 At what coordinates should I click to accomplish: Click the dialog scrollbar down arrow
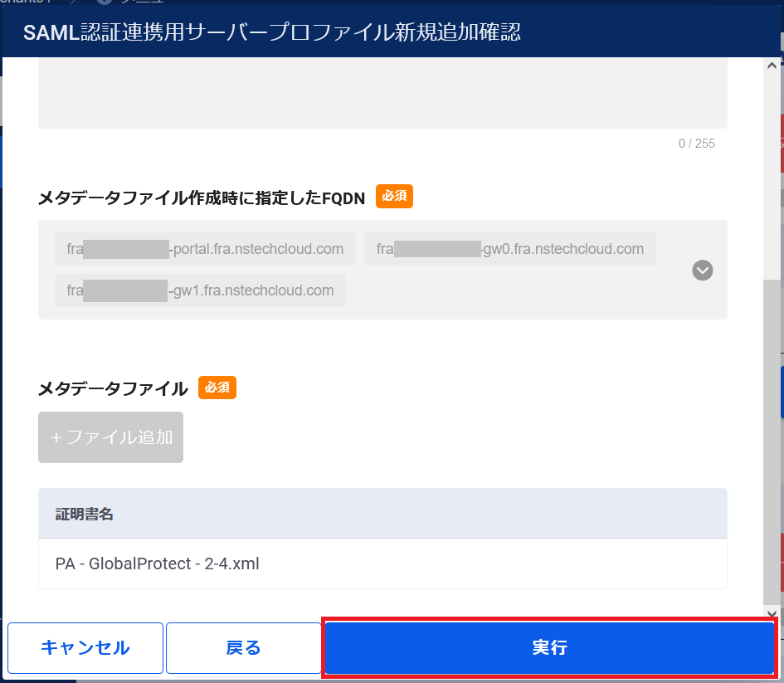[772, 613]
